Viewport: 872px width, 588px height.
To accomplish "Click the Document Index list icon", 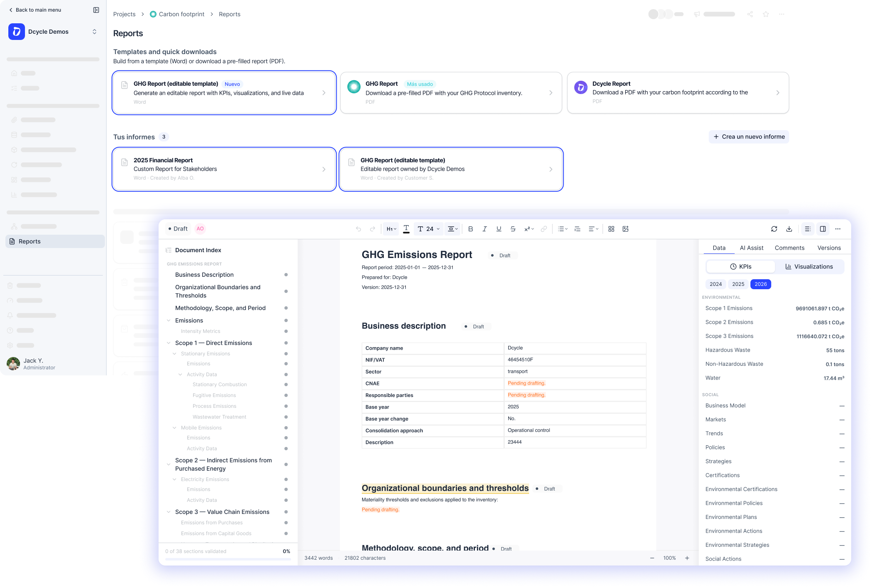I will click(169, 250).
